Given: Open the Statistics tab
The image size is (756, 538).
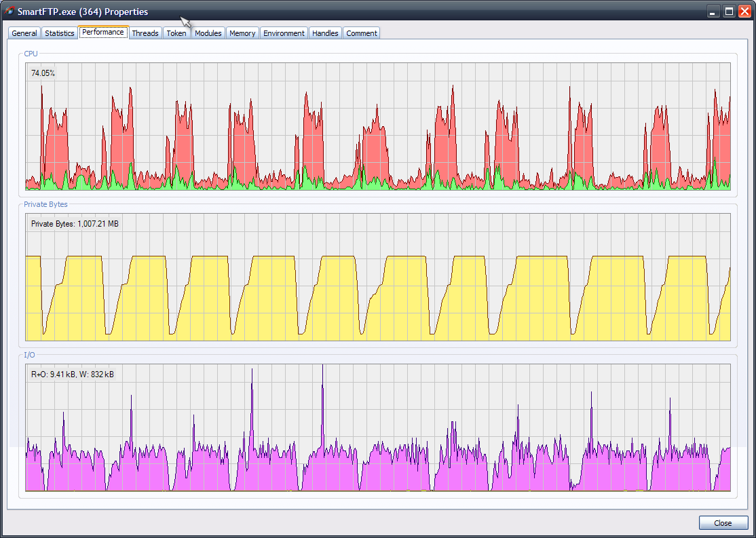Looking at the screenshot, I should pyautogui.click(x=59, y=33).
